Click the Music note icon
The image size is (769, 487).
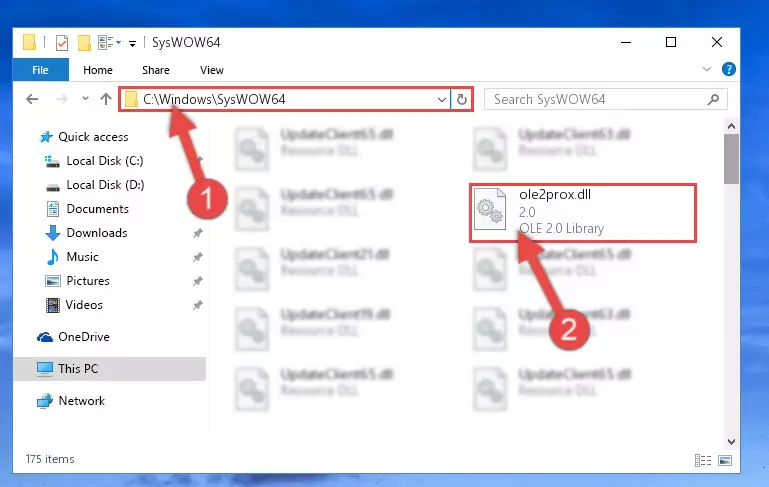point(52,256)
